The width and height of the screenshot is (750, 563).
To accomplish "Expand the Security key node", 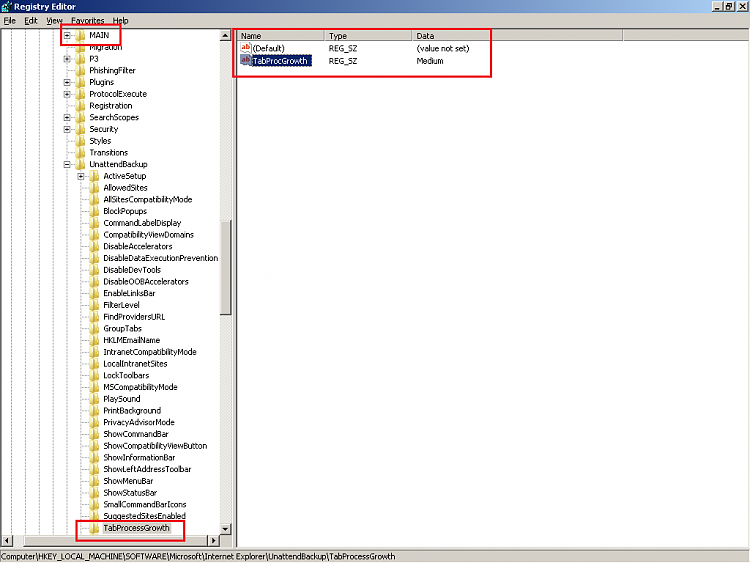I will click(x=67, y=129).
